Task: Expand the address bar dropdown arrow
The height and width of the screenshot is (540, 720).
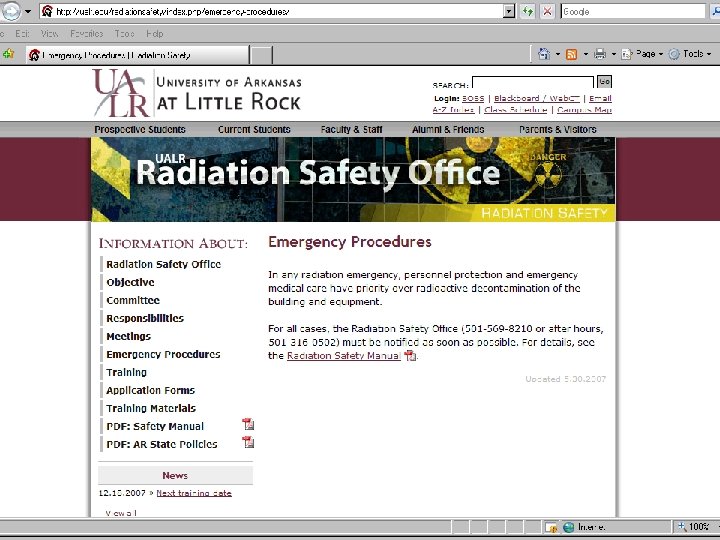Action: pyautogui.click(x=509, y=11)
